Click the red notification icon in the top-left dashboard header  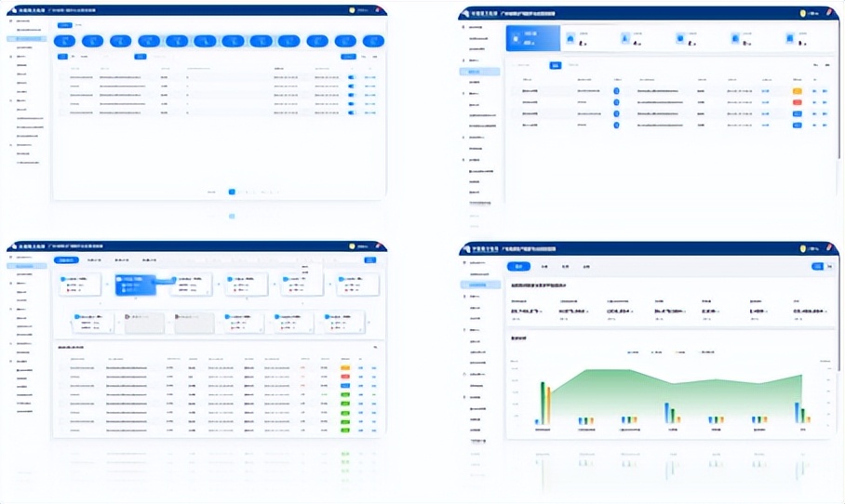pos(381,11)
